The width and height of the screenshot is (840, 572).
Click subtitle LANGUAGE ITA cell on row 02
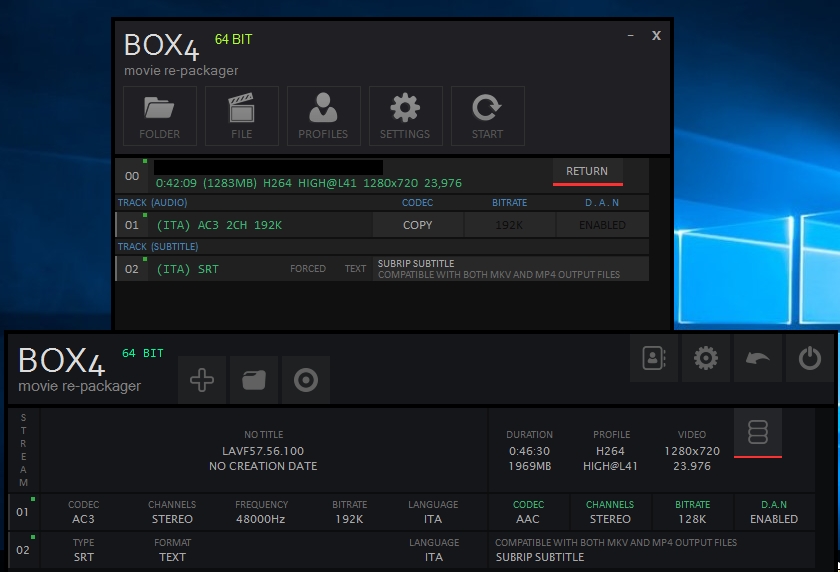[x=434, y=550]
